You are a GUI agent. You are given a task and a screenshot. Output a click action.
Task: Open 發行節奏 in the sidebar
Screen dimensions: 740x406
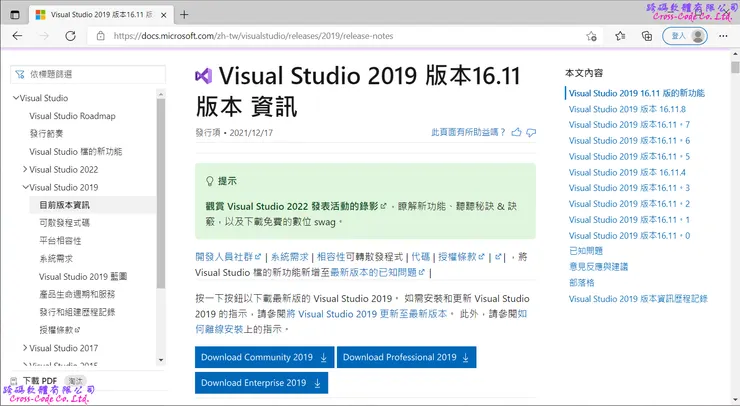tap(46, 134)
